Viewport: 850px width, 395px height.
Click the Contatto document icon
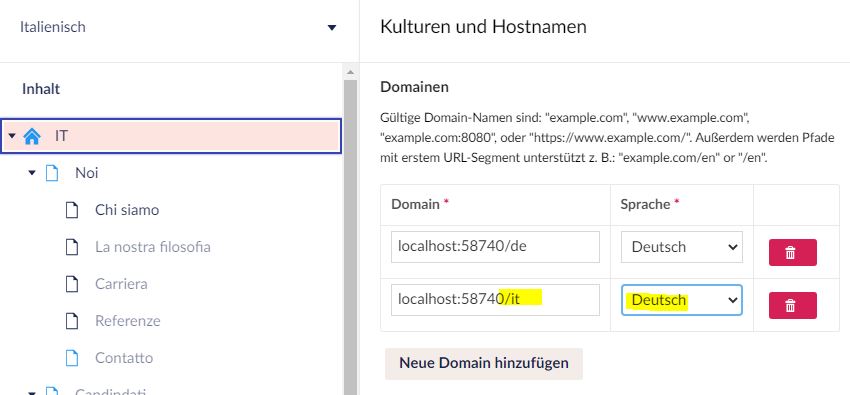pos(72,358)
